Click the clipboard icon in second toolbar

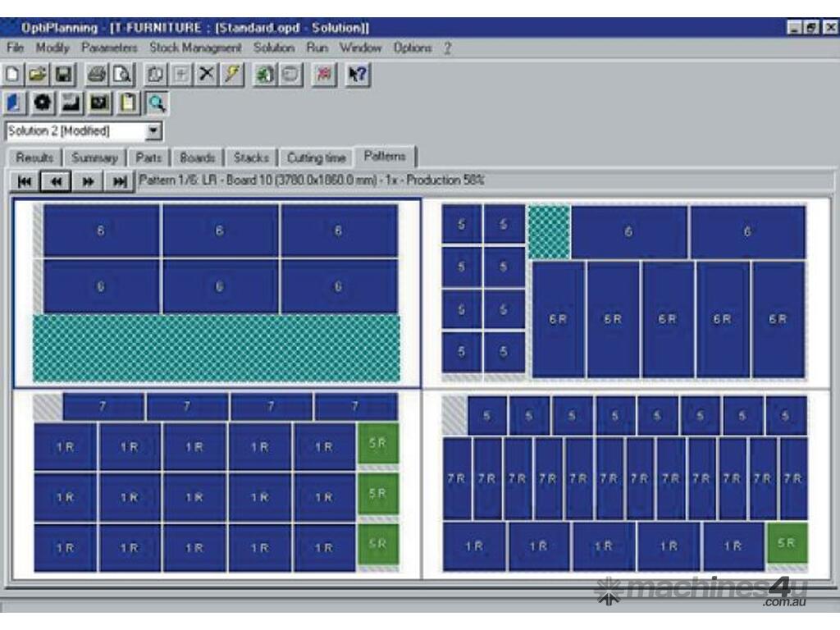coord(128,103)
